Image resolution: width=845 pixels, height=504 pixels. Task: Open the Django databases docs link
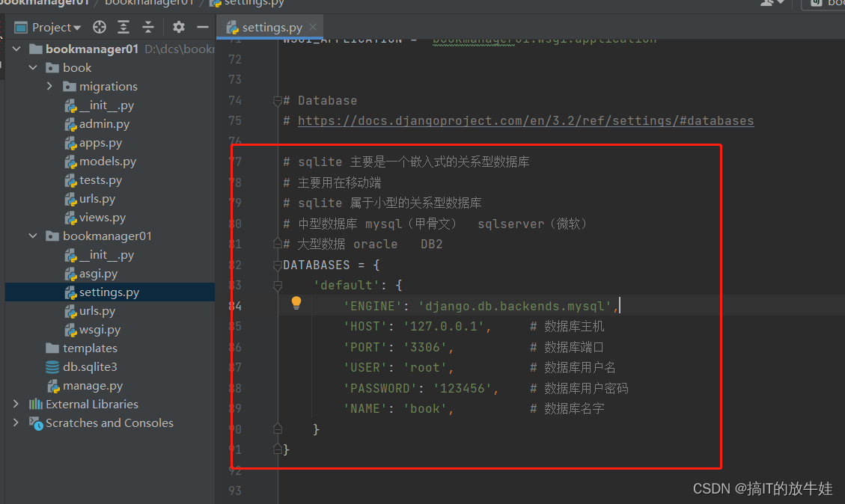point(525,120)
